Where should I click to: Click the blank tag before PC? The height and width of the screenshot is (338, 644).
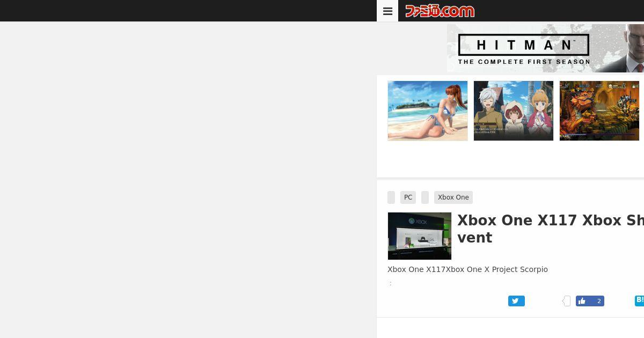pyautogui.click(x=391, y=197)
